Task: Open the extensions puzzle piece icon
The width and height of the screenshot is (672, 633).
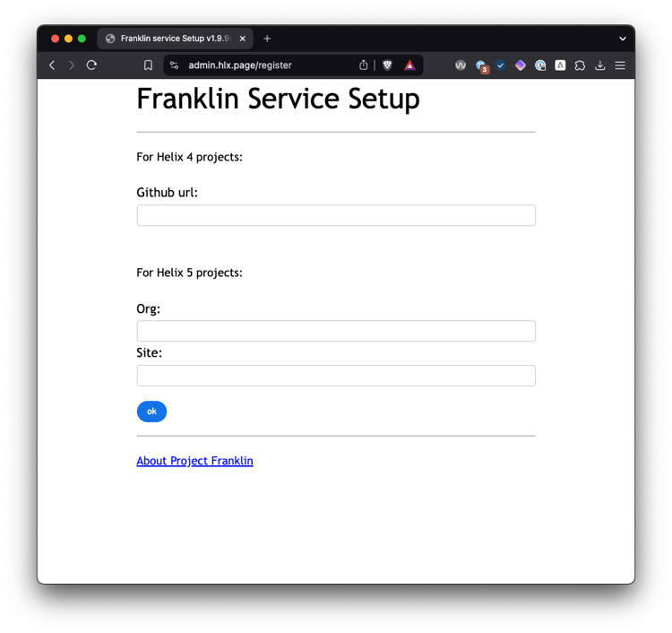Action: click(x=580, y=65)
